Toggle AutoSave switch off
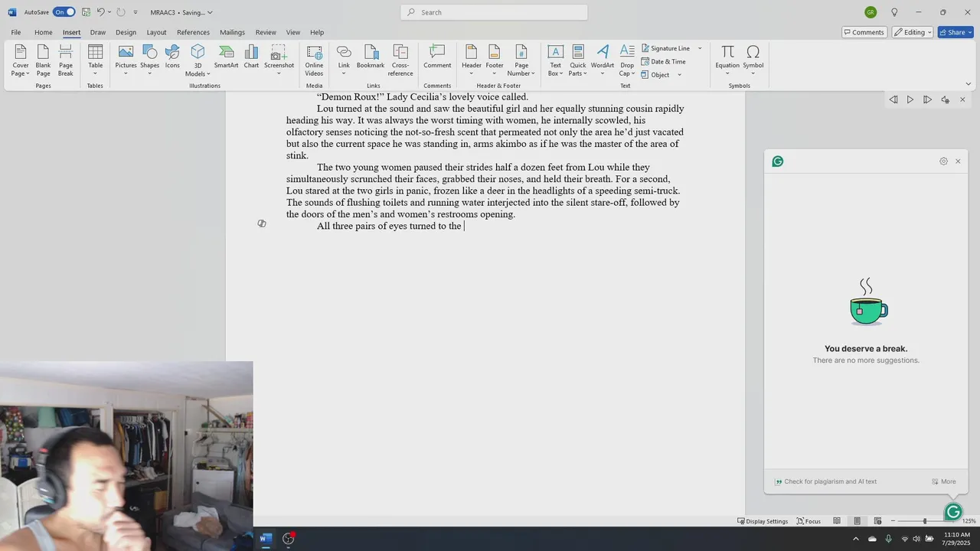Image resolution: width=980 pixels, height=551 pixels. (64, 12)
